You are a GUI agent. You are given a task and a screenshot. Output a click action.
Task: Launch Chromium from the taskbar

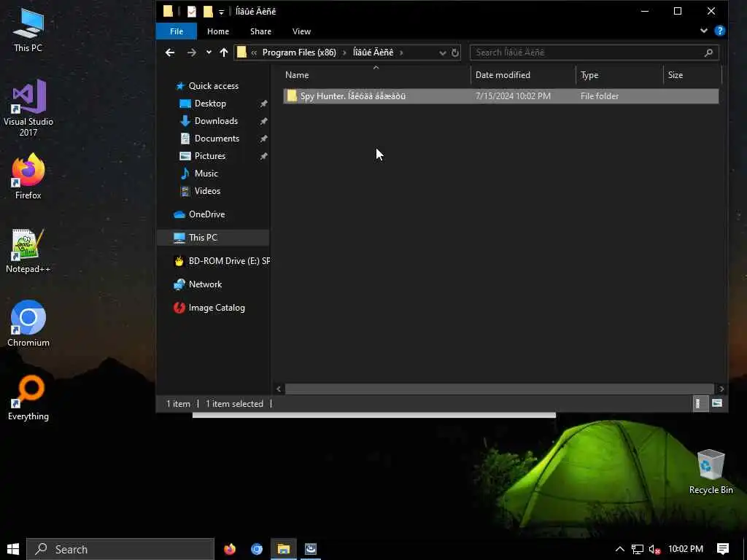[x=256, y=549]
